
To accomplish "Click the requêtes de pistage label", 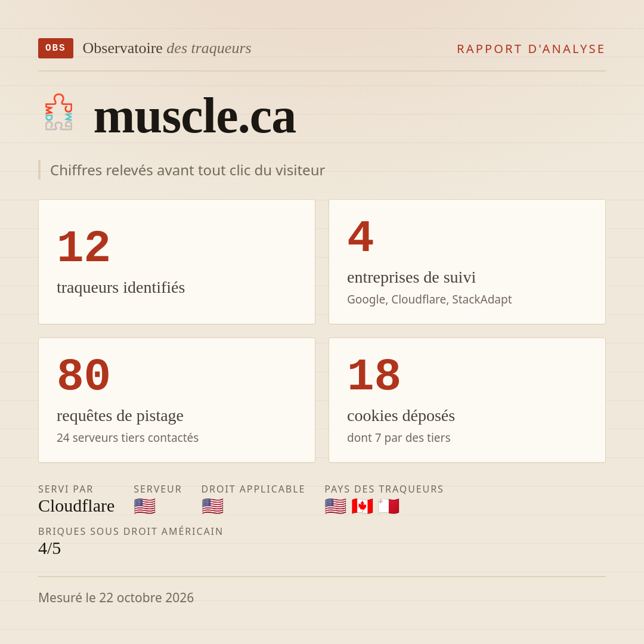I will (x=120, y=416).
